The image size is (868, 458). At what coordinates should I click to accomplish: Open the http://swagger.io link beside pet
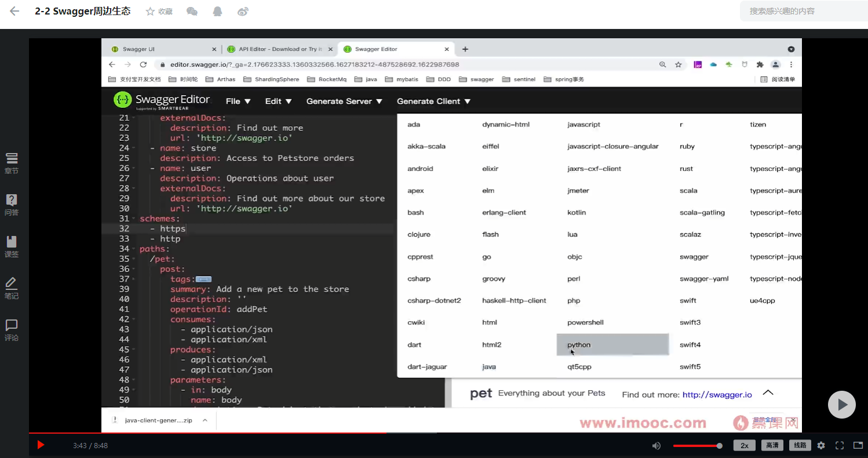[x=717, y=395]
